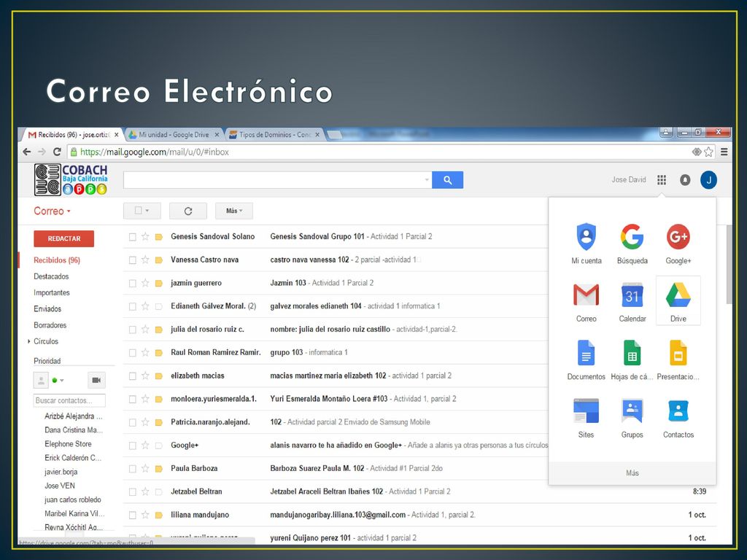747x560 pixels.
Task: Click the blue search magnifier button
Action: point(447,180)
